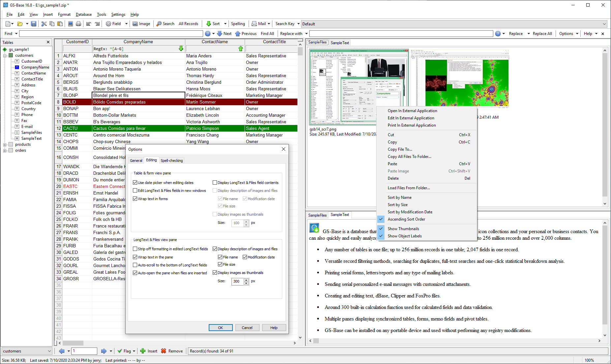This screenshot has width=611, height=364.
Task: Select the gsb14_scr7.png thumbnail
Action: (x=359, y=87)
